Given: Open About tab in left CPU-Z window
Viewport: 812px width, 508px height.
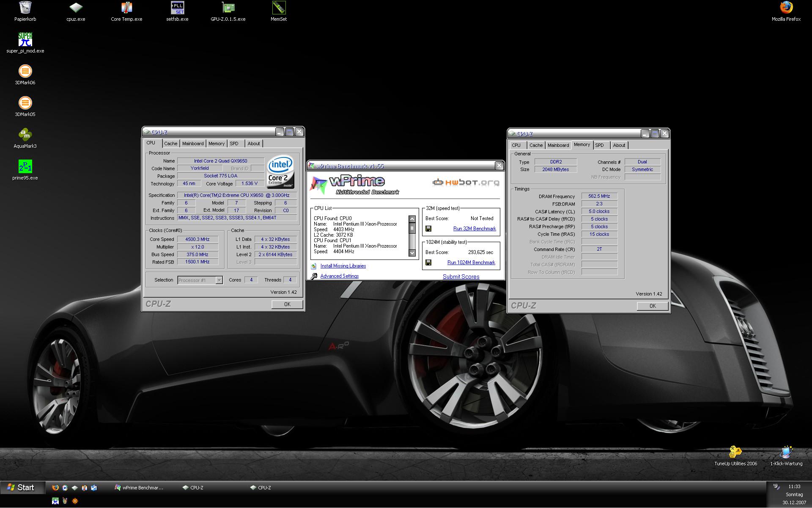Looking at the screenshot, I should coord(254,144).
